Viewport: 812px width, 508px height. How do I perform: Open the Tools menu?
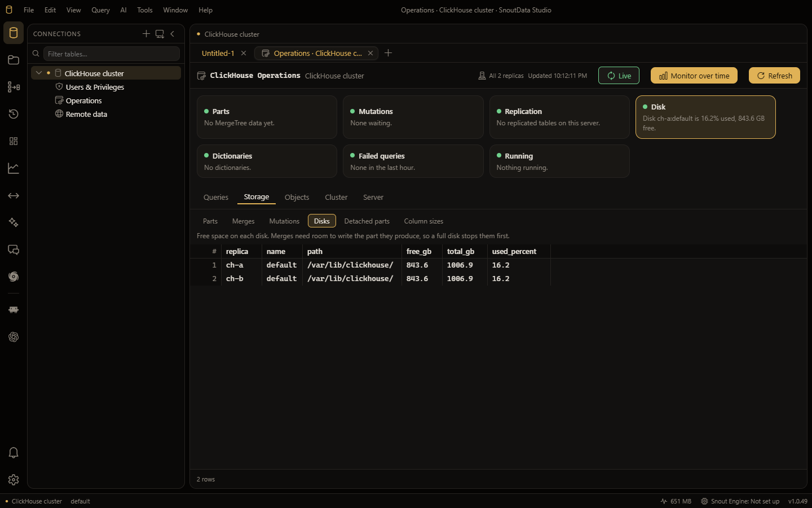(x=144, y=10)
